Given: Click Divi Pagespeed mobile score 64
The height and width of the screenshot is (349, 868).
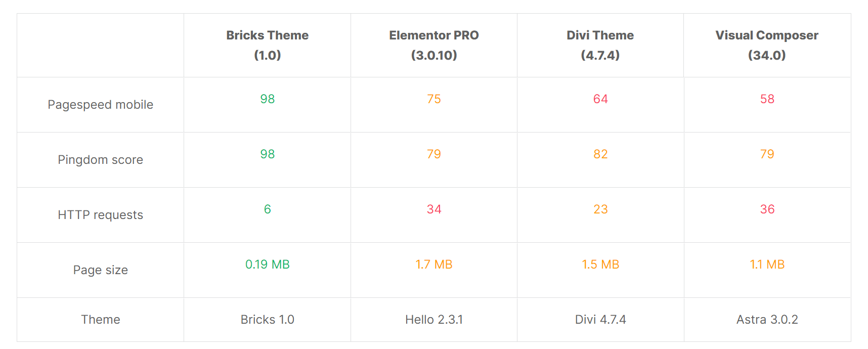Looking at the screenshot, I should point(600,99).
